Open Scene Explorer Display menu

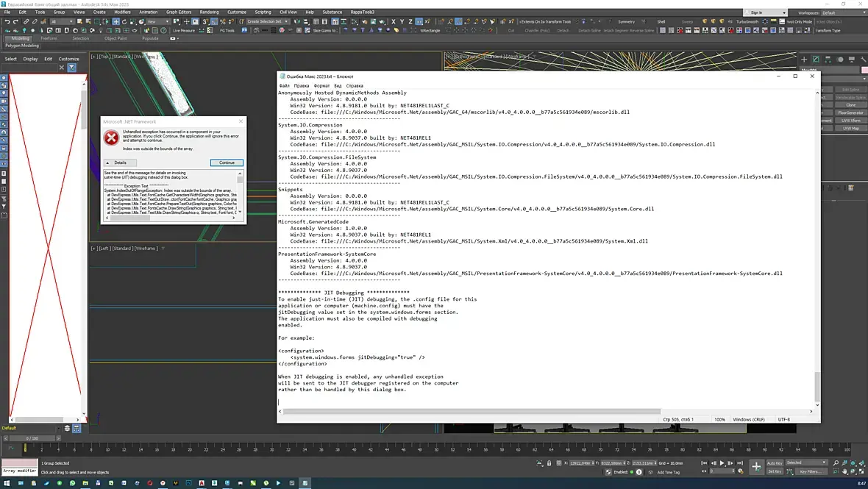coord(30,59)
